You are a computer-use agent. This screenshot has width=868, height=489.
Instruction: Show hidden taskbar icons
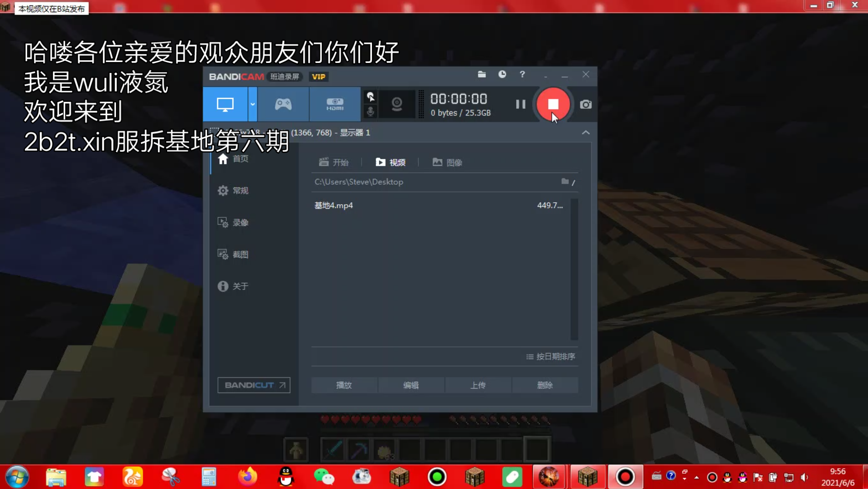tap(695, 476)
